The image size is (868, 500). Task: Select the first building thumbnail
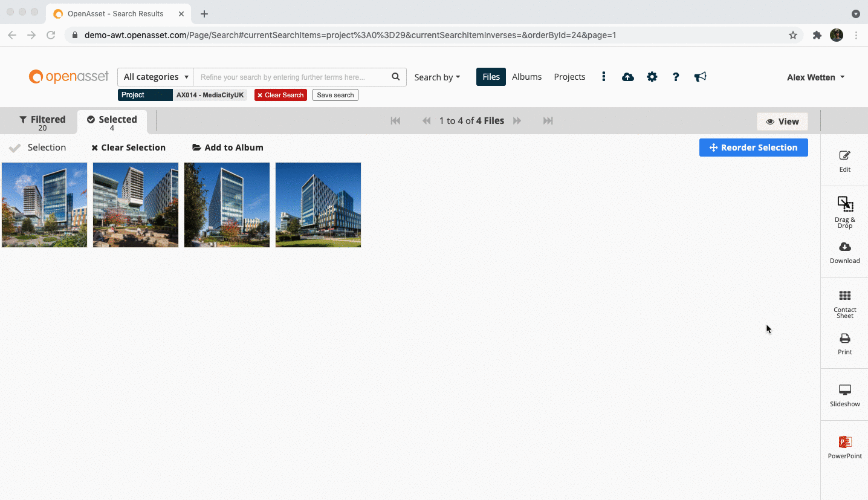(x=44, y=205)
